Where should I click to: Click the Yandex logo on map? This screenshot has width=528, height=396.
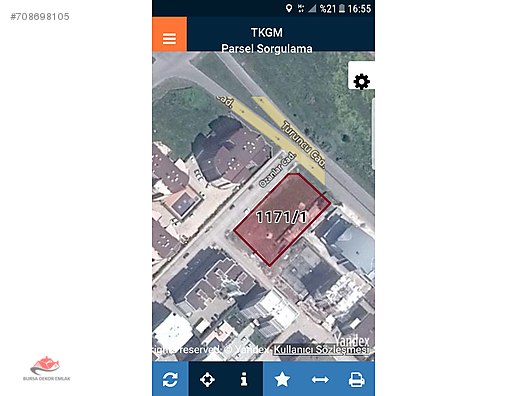pyautogui.click(x=352, y=340)
